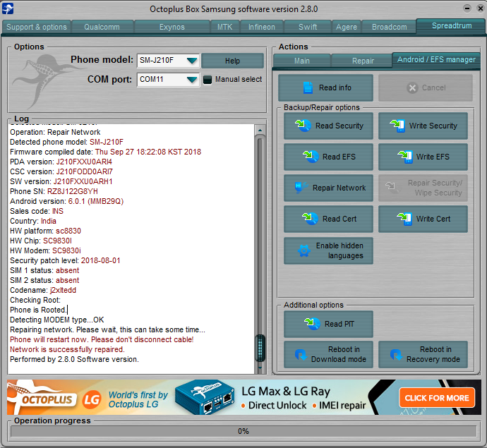Image resolution: width=487 pixels, height=448 pixels.
Task: Switch to the Agere tab
Action: point(347,27)
